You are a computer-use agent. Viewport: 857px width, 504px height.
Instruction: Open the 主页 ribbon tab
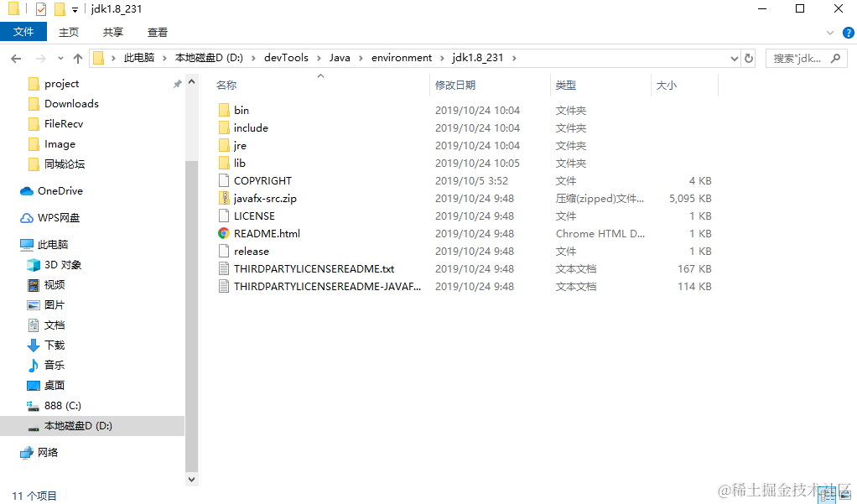pyautogui.click(x=69, y=32)
